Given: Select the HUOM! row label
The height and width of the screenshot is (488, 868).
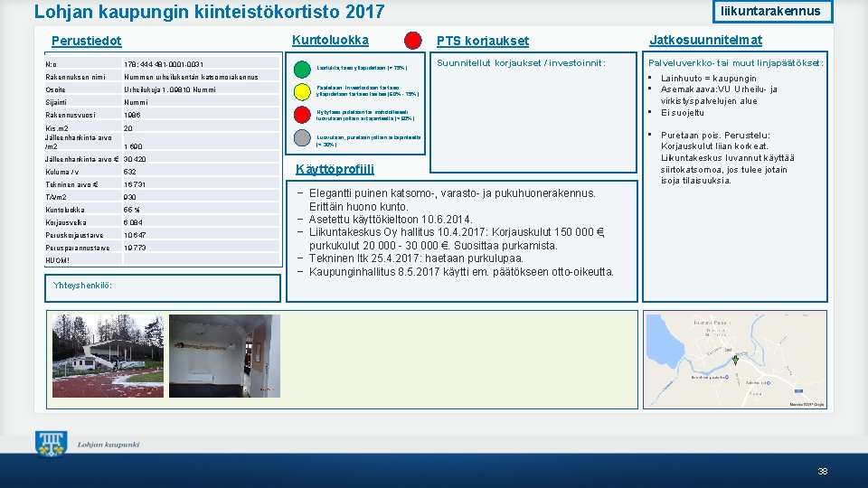Looking at the screenshot, I should [x=58, y=260].
